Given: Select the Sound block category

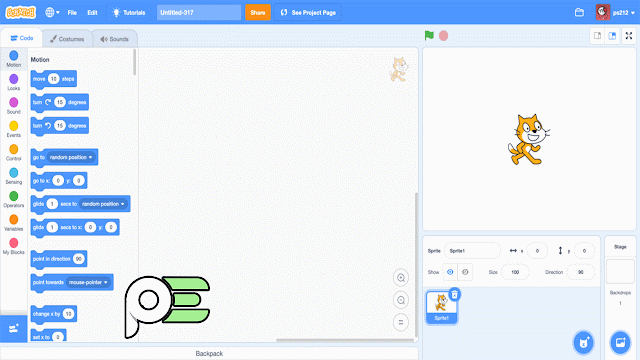Looking at the screenshot, I should (13, 105).
